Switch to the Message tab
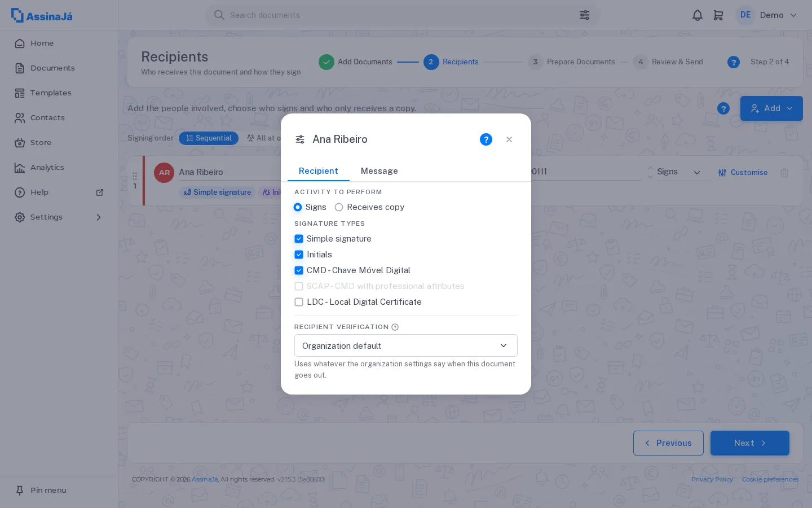The height and width of the screenshot is (508, 812). [379, 171]
